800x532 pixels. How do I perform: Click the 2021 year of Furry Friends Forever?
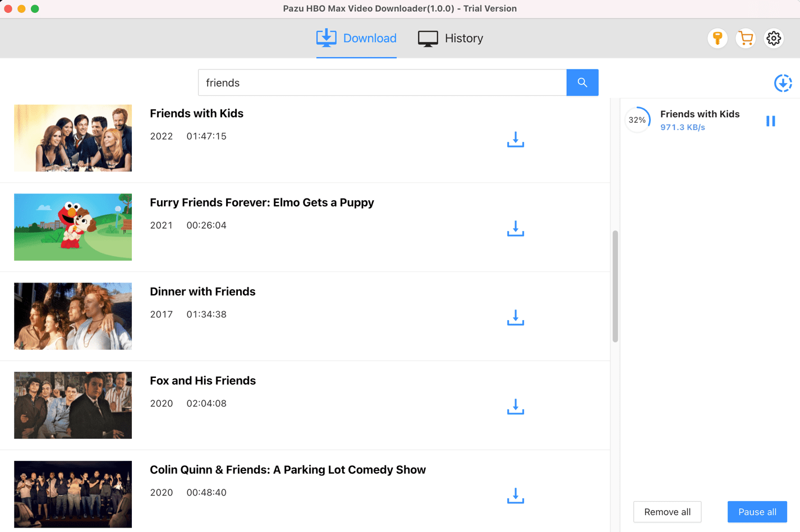162,225
